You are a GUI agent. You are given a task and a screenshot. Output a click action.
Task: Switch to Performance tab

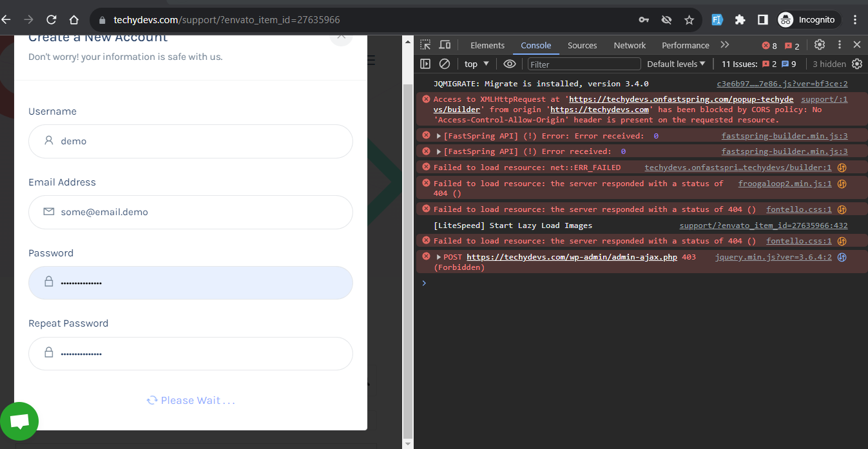[x=686, y=45]
